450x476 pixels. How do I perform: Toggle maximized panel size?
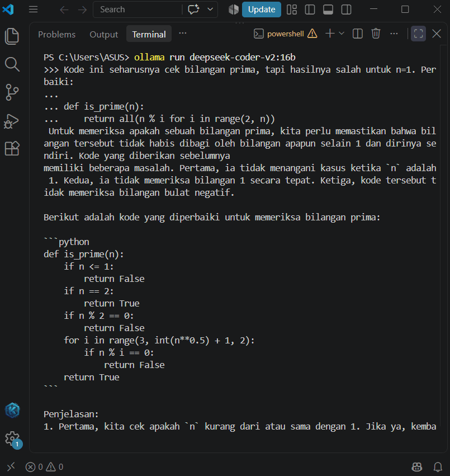point(418,34)
